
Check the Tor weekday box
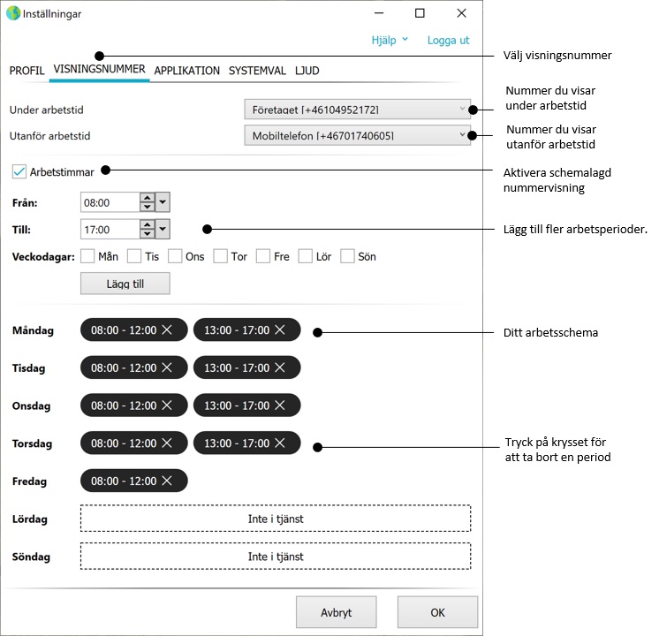220,256
